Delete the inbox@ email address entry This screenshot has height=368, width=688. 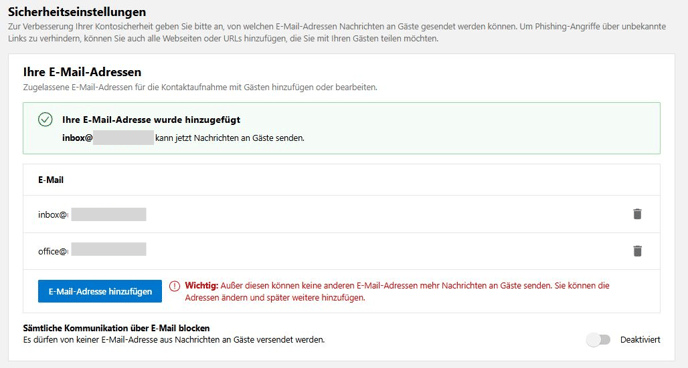(x=637, y=214)
